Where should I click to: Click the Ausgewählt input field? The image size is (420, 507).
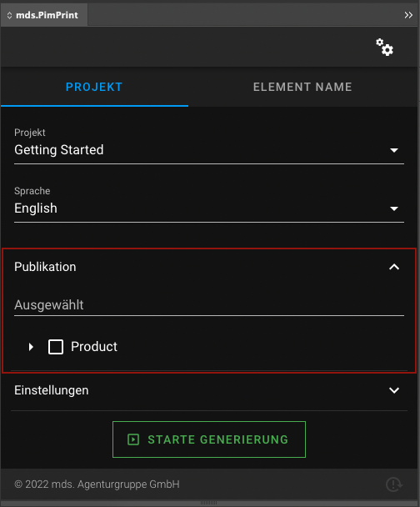click(x=209, y=305)
